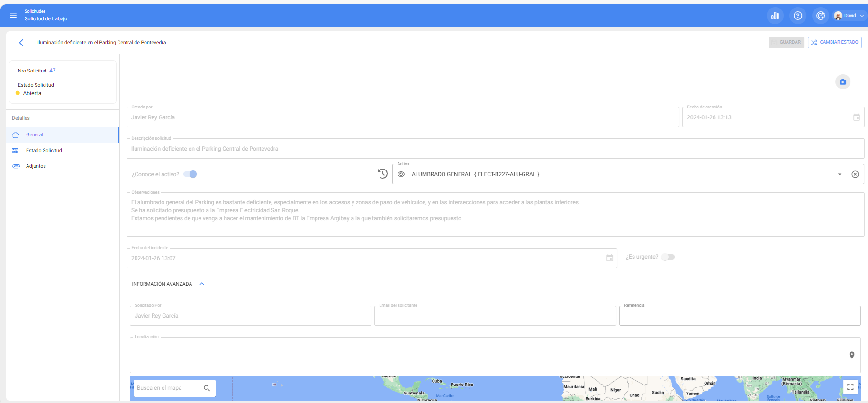868x403 pixels.
Task: Open the Adjuntos section
Action: 36,166
